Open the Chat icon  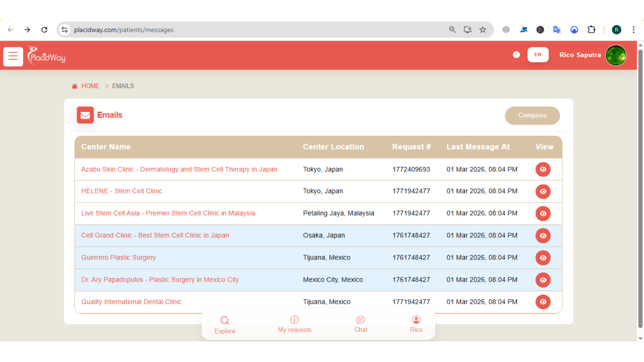(x=360, y=324)
